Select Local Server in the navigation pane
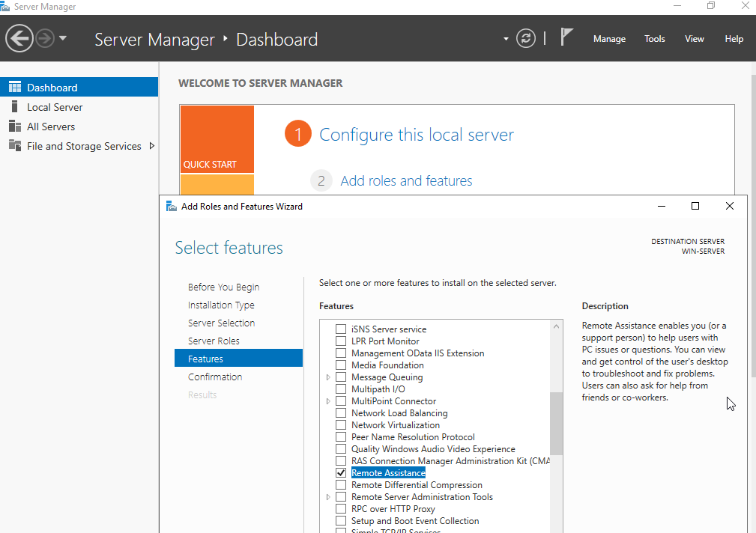756x533 pixels. (79, 107)
